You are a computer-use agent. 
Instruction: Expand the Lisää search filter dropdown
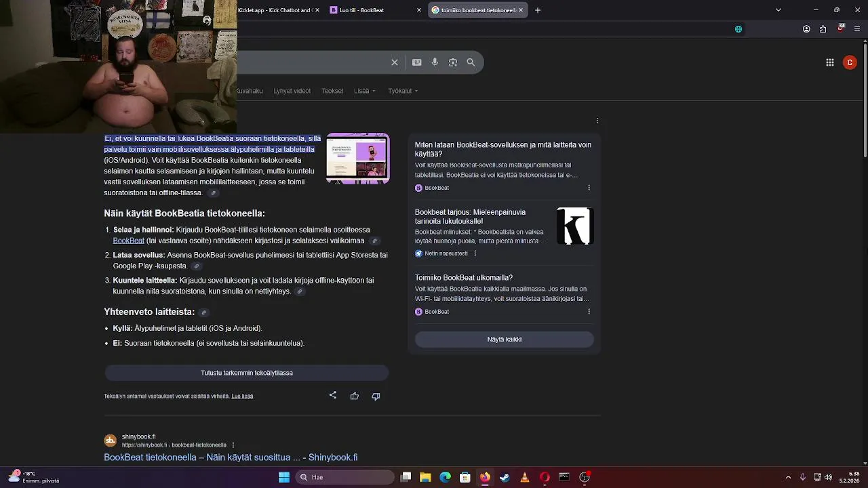[x=364, y=91]
